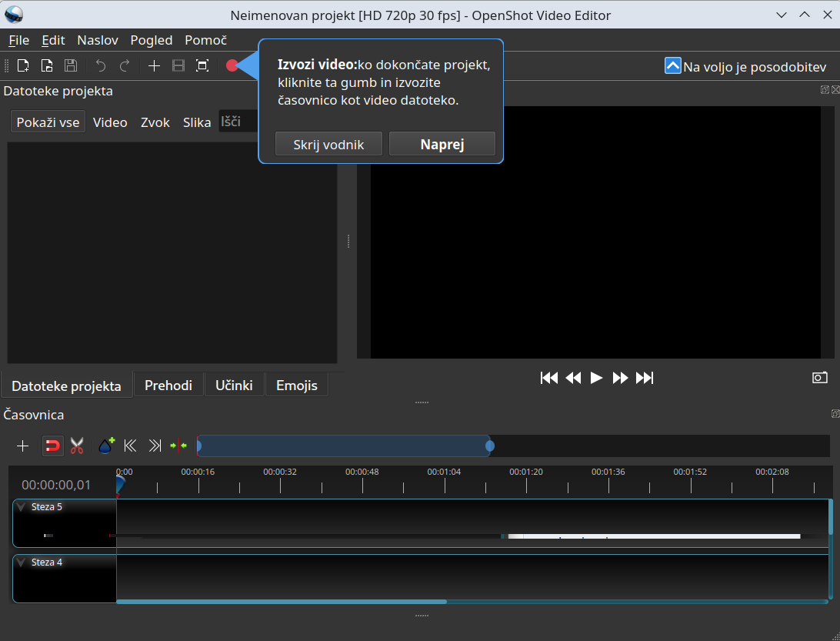The height and width of the screenshot is (641, 840).
Task: Toggle the magnet snapping button
Action: pos(52,446)
